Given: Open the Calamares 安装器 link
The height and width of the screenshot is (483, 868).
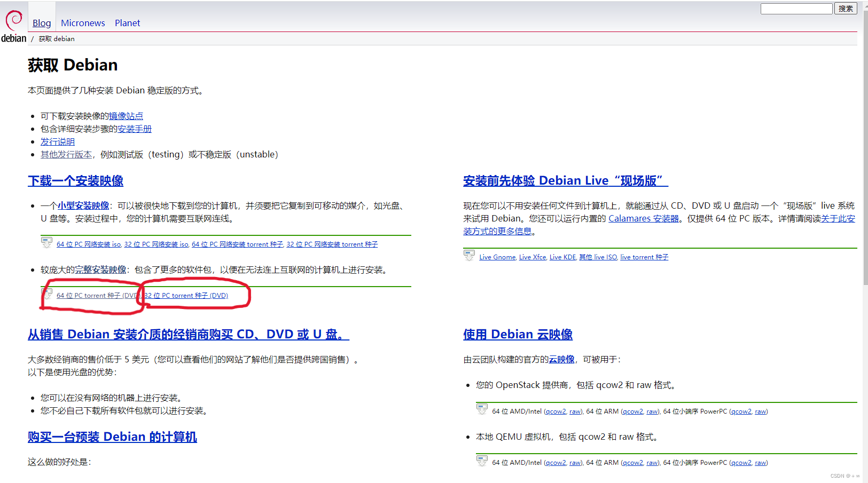Looking at the screenshot, I should click(x=644, y=218).
